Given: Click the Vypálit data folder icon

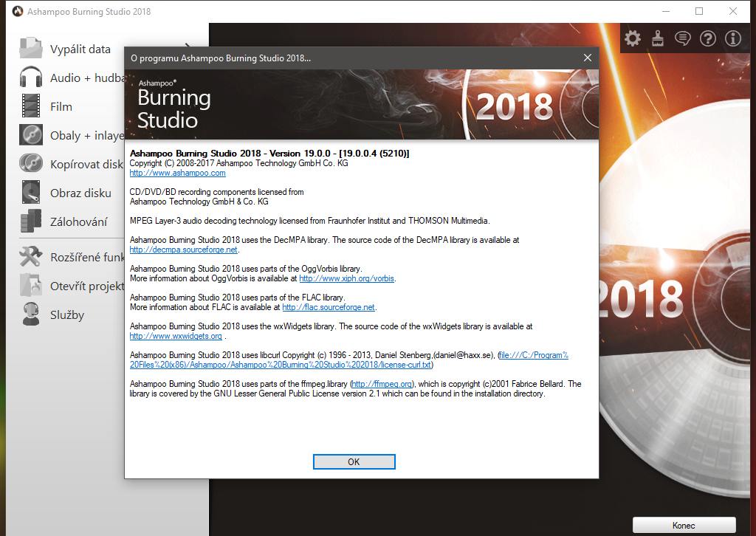Looking at the screenshot, I should (31, 49).
